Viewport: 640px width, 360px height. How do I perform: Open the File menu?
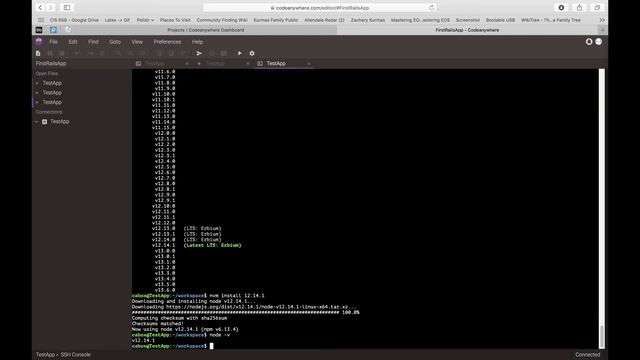tap(53, 42)
